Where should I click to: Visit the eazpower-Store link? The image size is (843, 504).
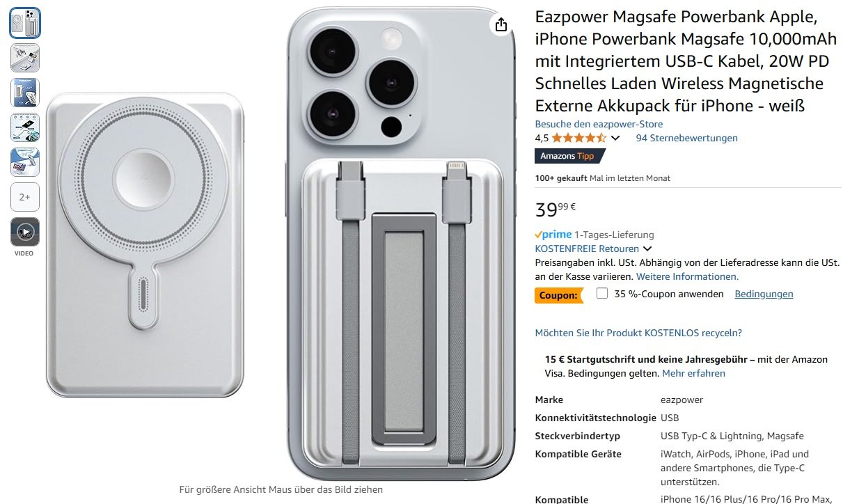tap(599, 124)
